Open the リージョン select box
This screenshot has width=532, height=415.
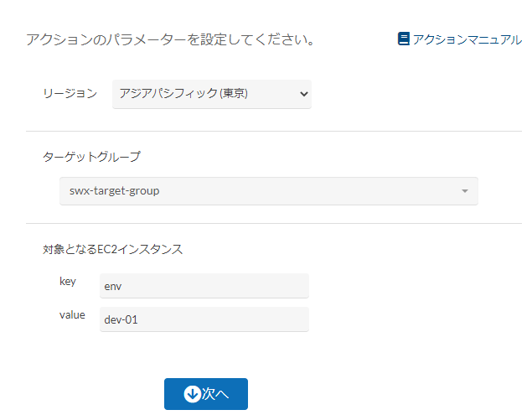point(212,94)
